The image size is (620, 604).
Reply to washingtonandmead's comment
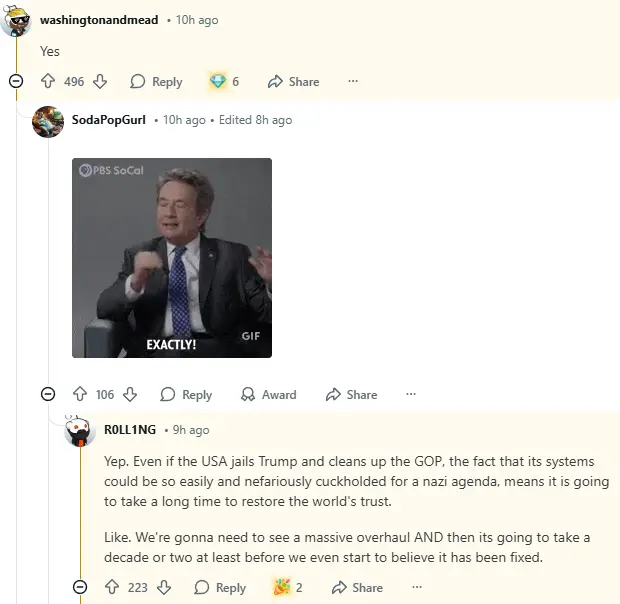tap(156, 82)
